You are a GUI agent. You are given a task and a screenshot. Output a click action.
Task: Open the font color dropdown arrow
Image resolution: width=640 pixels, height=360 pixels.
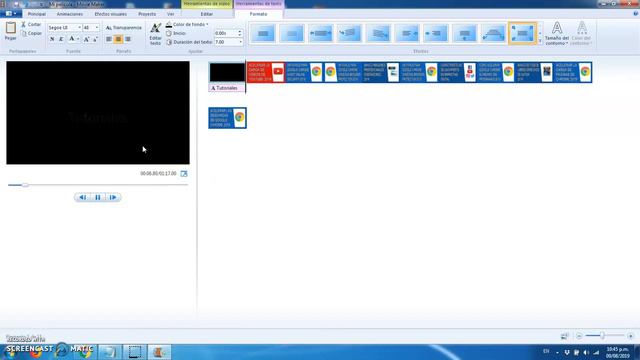click(78, 39)
